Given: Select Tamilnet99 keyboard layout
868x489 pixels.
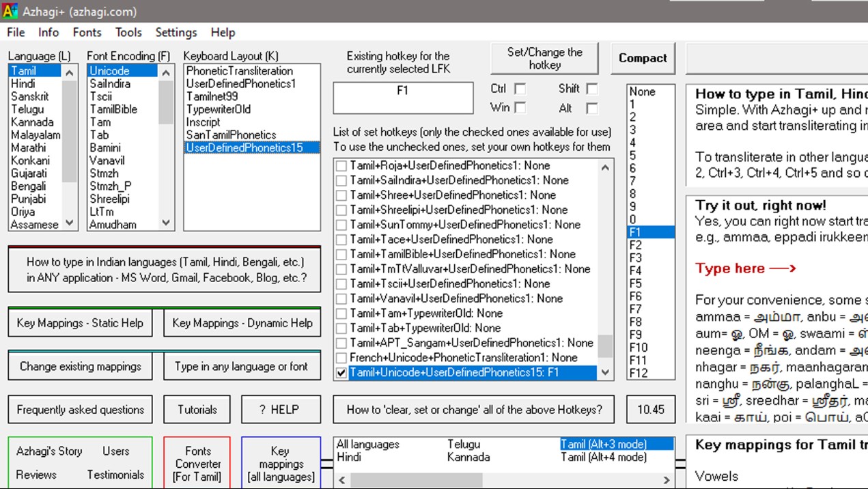Looking at the screenshot, I should [x=252, y=96].
